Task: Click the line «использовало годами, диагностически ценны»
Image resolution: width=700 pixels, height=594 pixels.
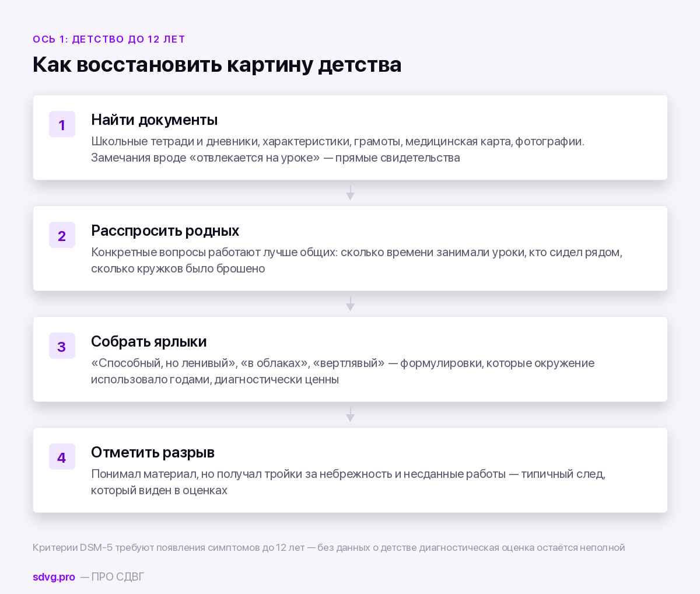Action: (215, 379)
